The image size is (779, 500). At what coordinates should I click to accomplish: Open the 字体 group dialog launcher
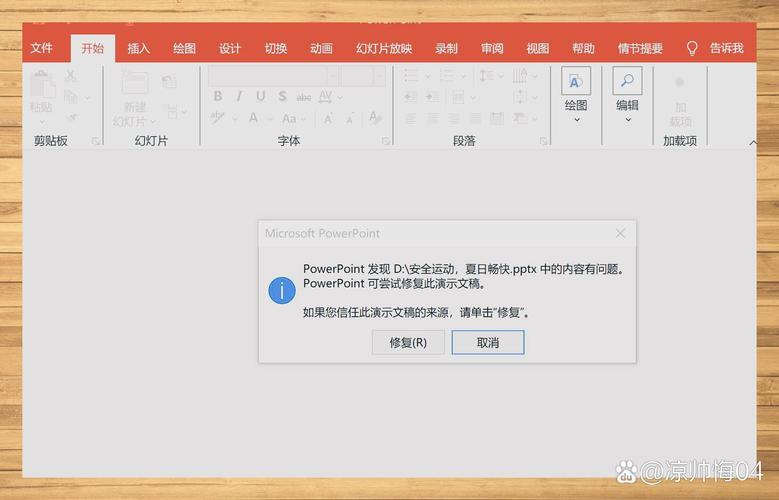[x=386, y=142]
